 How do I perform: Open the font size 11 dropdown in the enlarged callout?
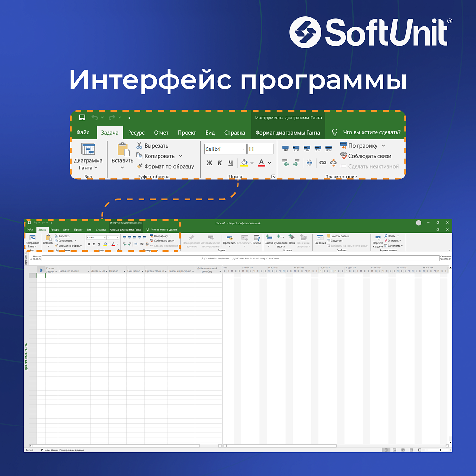[x=270, y=149]
